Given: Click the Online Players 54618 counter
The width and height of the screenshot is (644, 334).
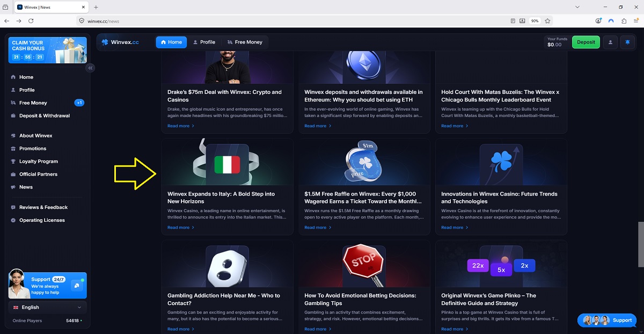Looking at the screenshot, I should coord(48,321).
